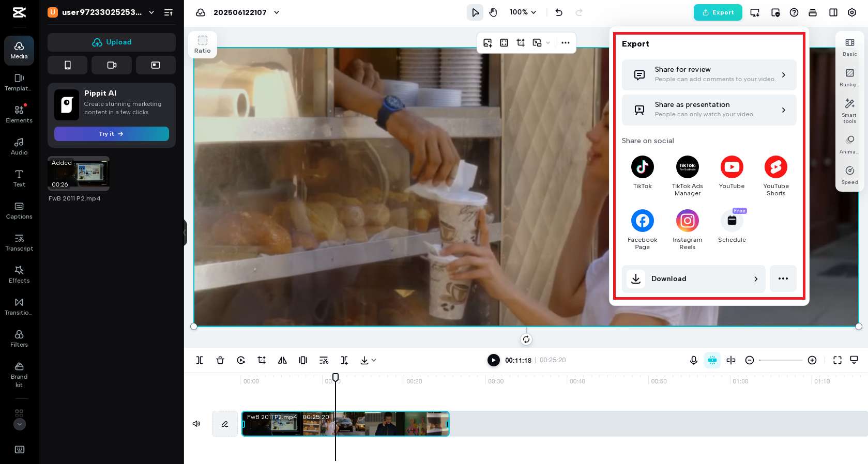Screen dimensions: 868x464
Task: Open the help question mark icon
Action: tap(794, 12)
